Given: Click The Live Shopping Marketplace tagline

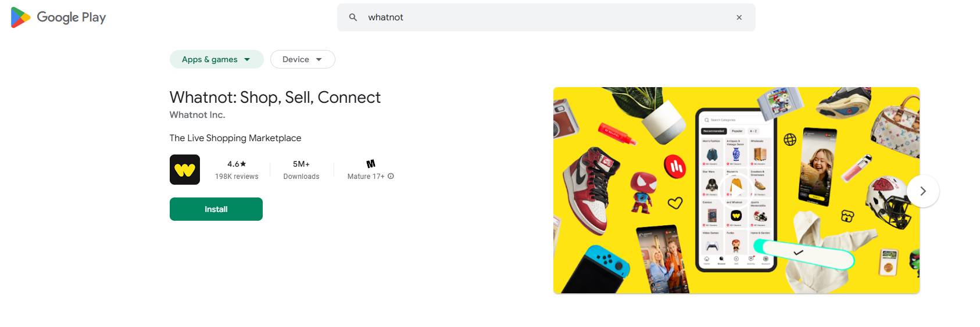Looking at the screenshot, I should point(235,138).
